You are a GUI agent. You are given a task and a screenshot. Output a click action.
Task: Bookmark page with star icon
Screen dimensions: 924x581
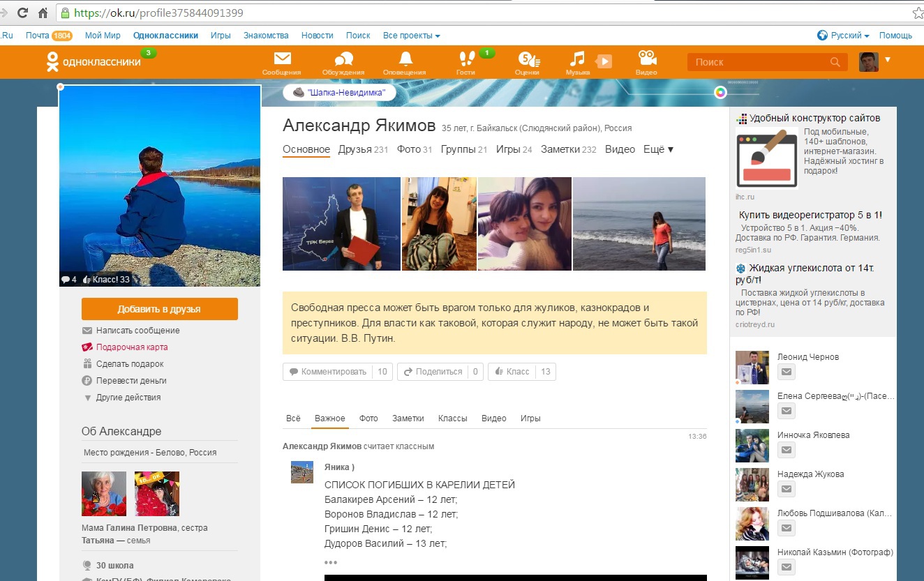(x=918, y=13)
